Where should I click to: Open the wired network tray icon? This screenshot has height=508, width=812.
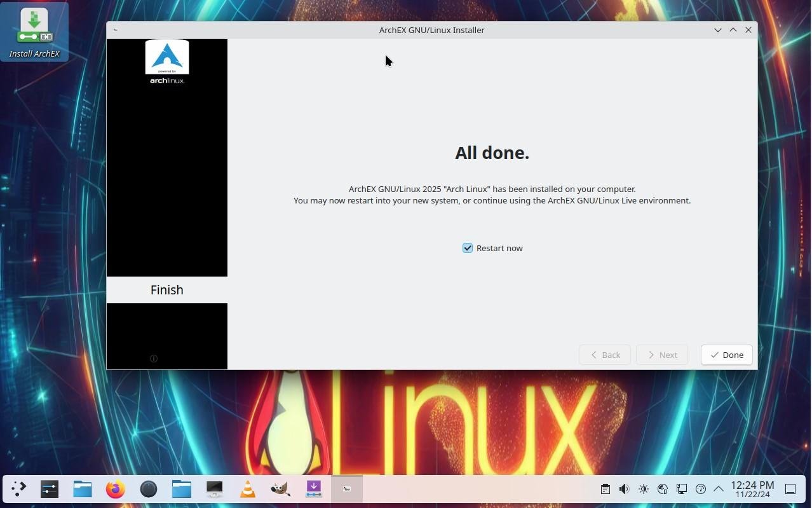click(681, 489)
